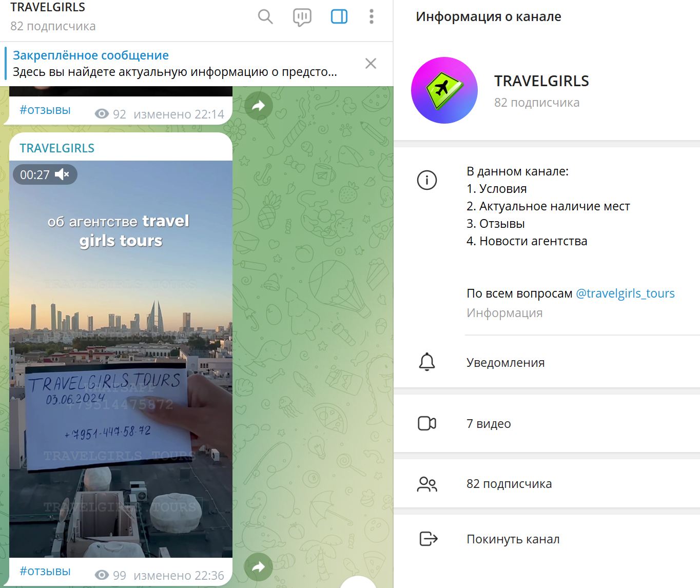Click TRAVELGIRLS sender name above video
Viewport: 700px width, 588px height.
pos(57,148)
